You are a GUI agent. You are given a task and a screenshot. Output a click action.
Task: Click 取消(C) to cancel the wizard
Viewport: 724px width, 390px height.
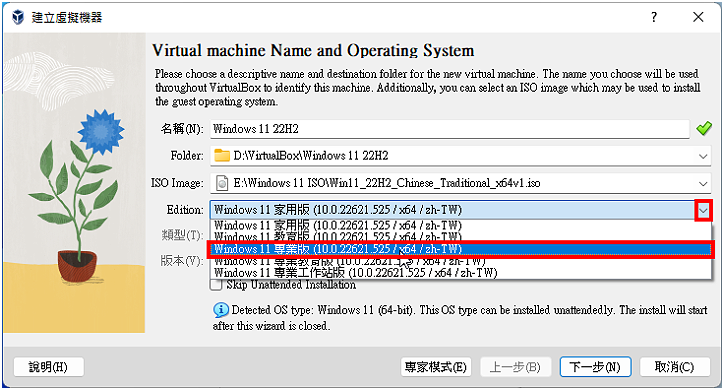click(x=675, y=367)
